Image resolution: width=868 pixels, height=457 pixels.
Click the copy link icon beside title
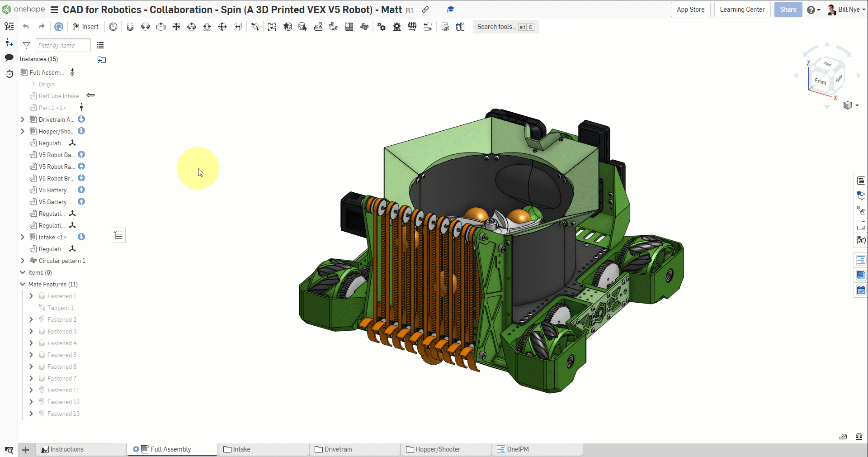point(425,10)
